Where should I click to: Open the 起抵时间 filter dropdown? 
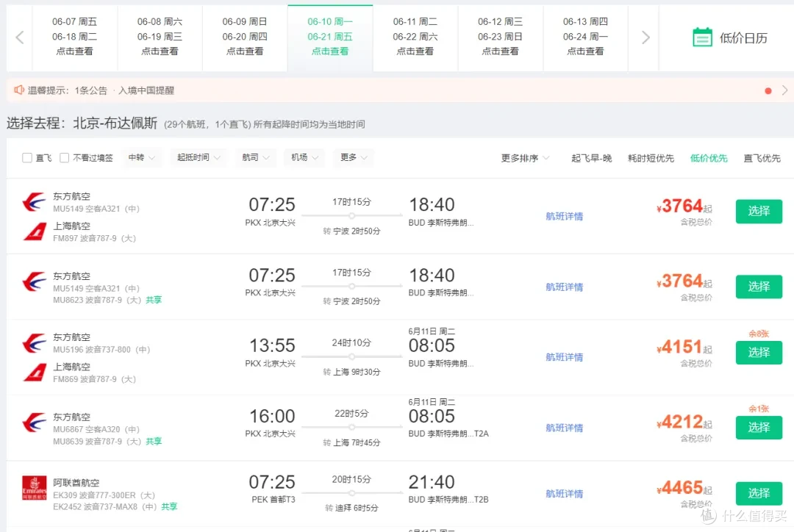tap(198, 157)
